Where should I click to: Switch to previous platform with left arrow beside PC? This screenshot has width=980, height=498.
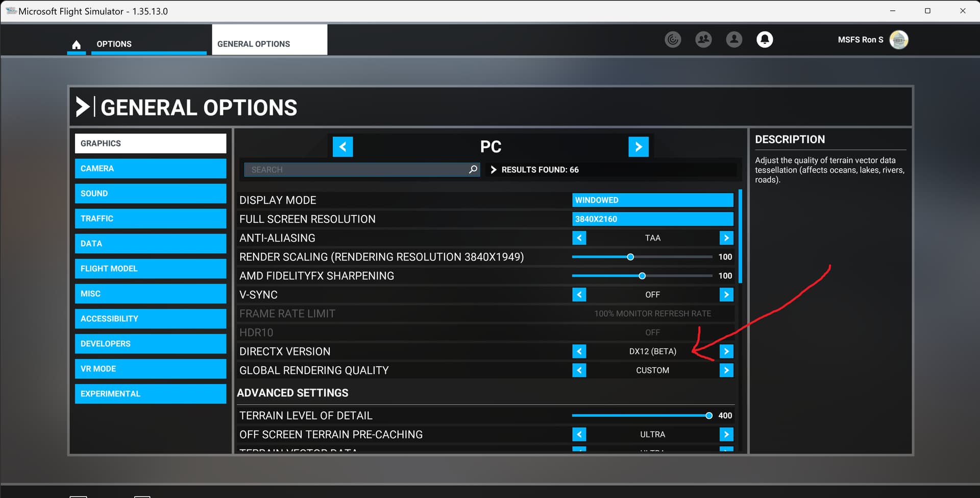(x=342, y=147)
